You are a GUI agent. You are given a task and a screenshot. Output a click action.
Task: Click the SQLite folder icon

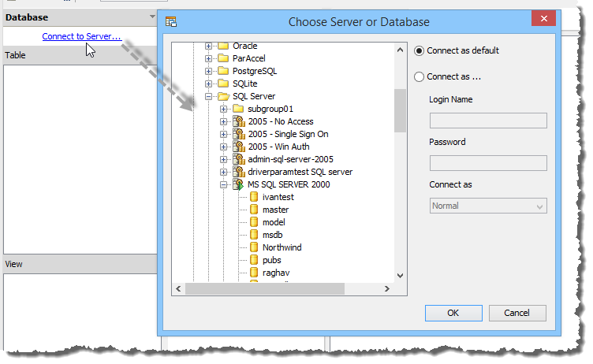pyautogui.click(x=223, y=84)
